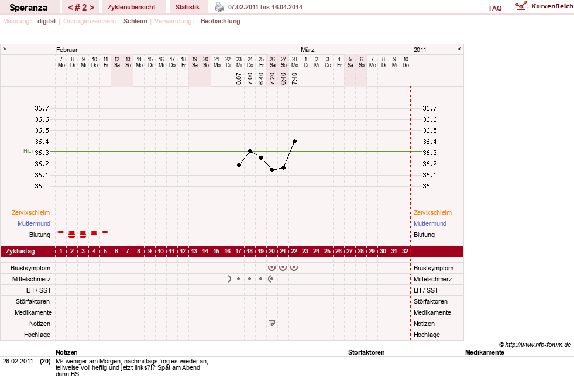
Task: Click the orange Zervixschleim label on the right
Action: tap(433, 212)
